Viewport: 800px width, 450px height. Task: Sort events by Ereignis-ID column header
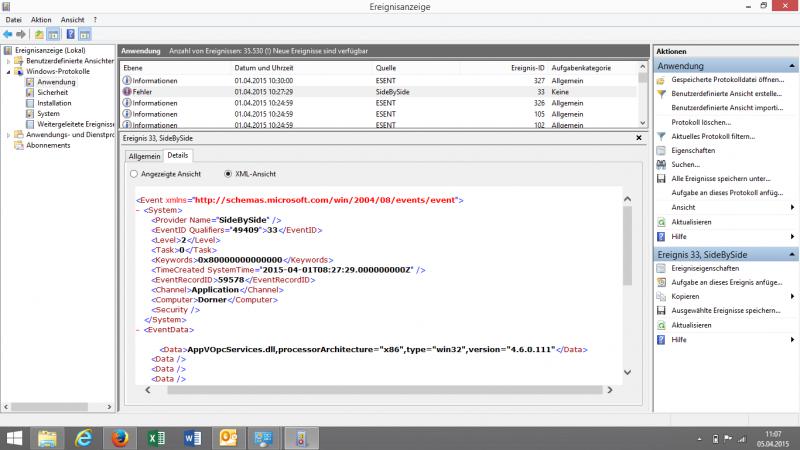point(528,68)
